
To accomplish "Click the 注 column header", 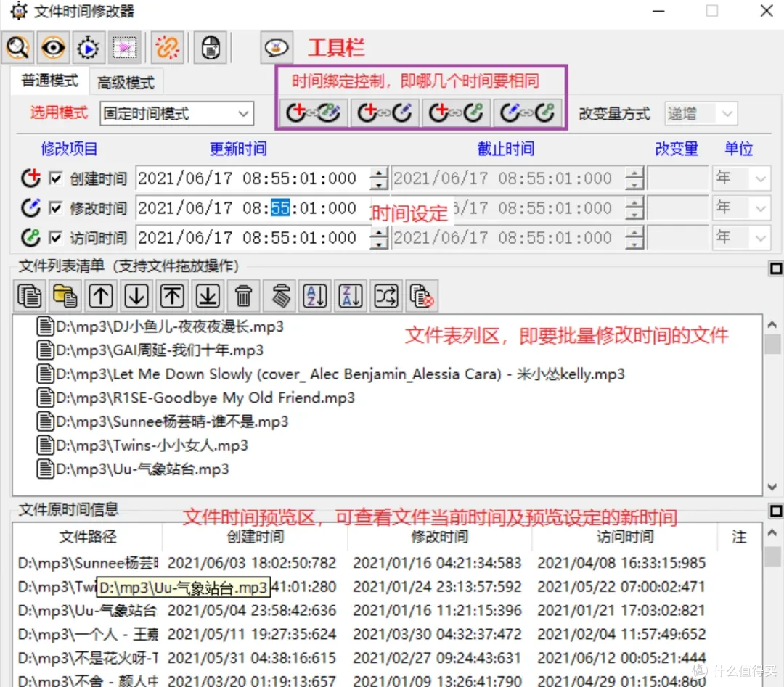I will click(x=739, y=537).
